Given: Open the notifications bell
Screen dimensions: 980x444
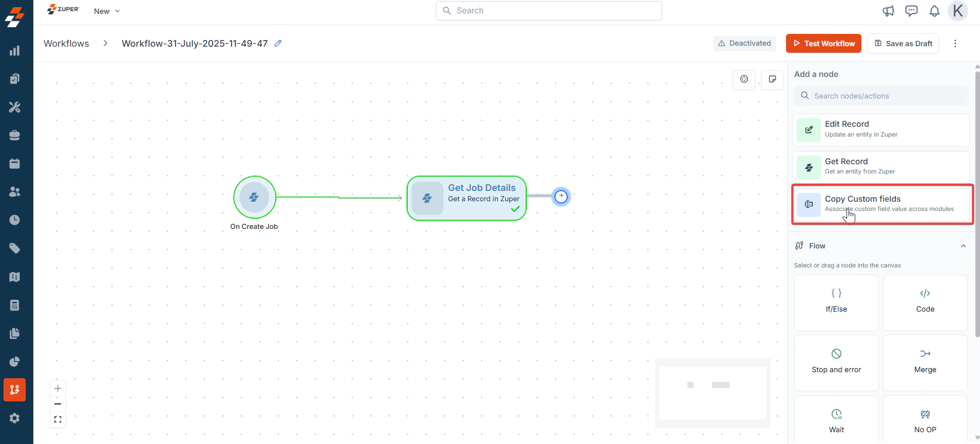Looking at the screenshot, I should 934,11.
